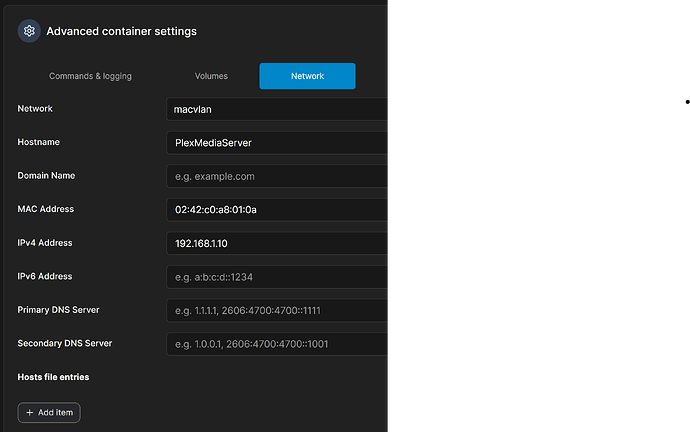Click the Primary DNS Server label text
This screenshot has height=432, width=690.
(x=58, y=310)
